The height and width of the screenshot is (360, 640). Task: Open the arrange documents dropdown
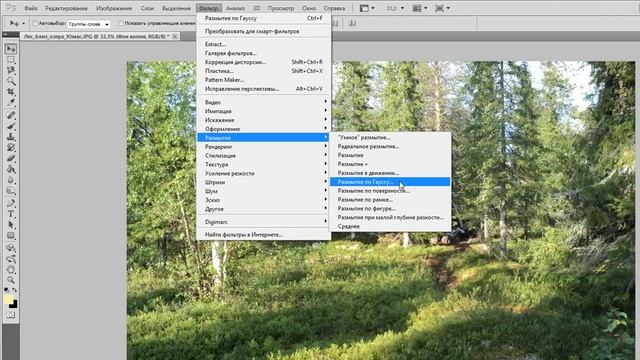pyautogui.click(x=419, y=8)
